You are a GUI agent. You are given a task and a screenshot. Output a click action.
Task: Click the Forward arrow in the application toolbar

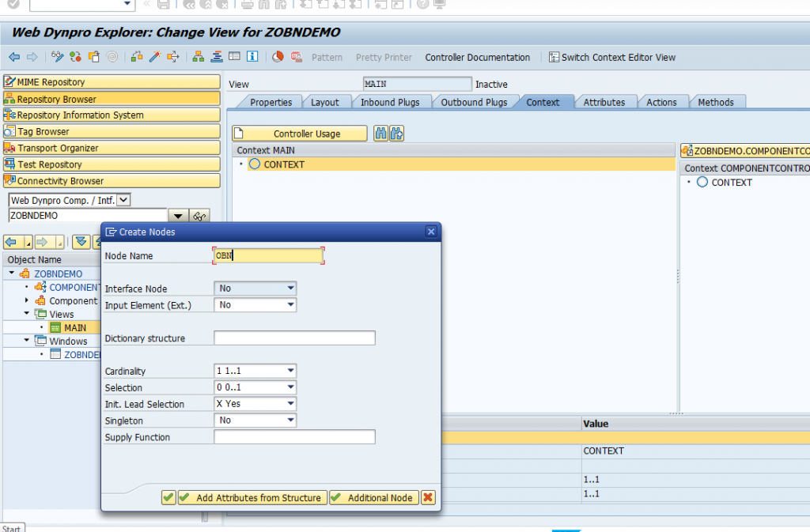32,57
